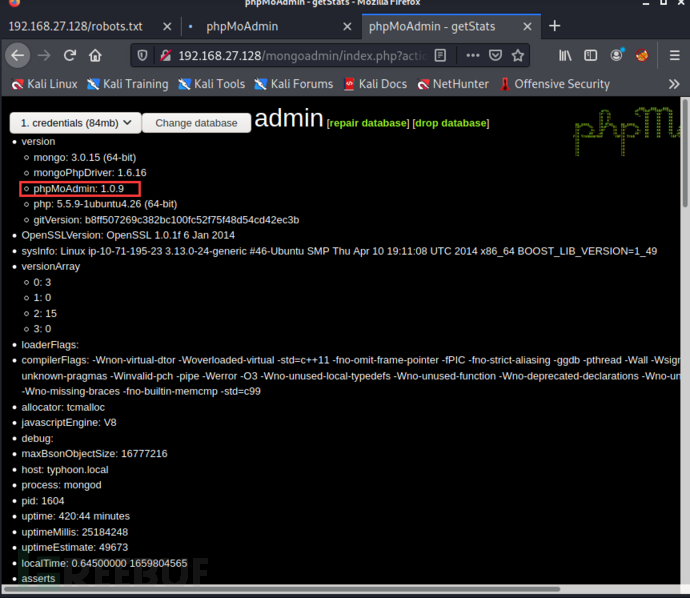The height and width of the screenshot is (598, 690).
Task: Open the Kali Forums bookmark
Action: coord(294,84)
